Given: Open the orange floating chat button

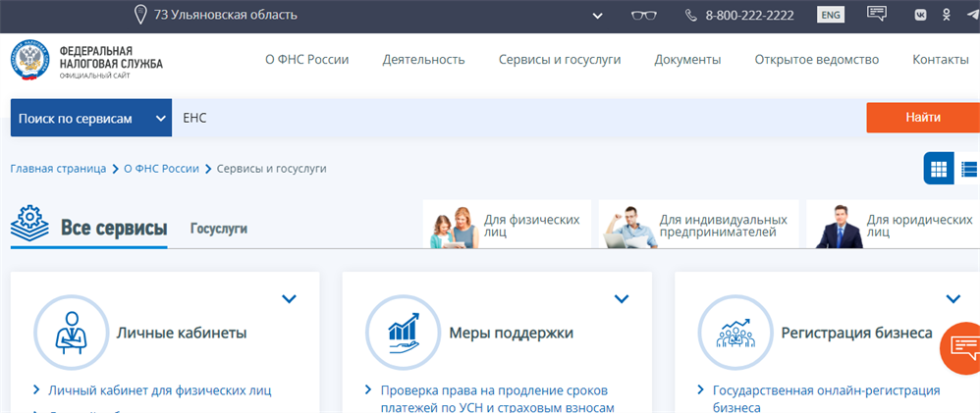Looking at the screenshot, I should pos(960,348).
